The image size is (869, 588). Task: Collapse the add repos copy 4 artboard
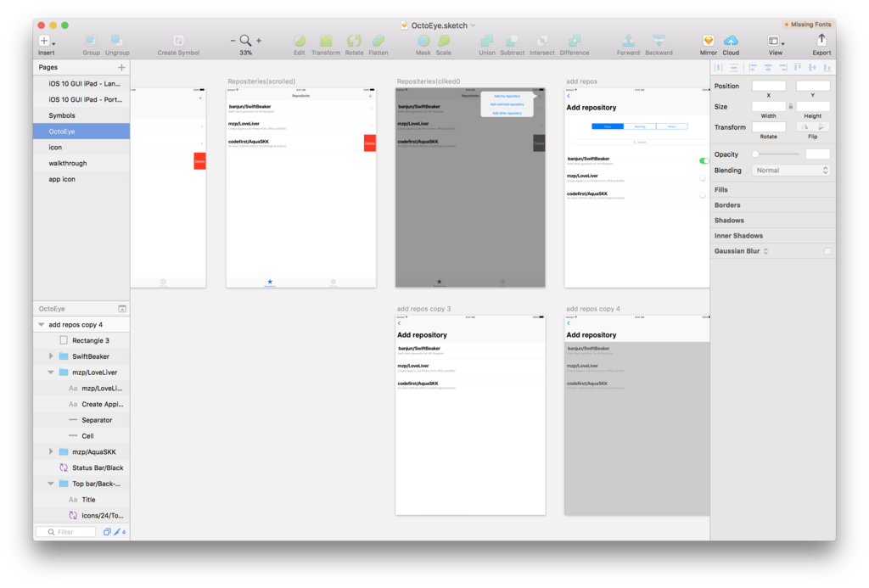pos(41,325)
